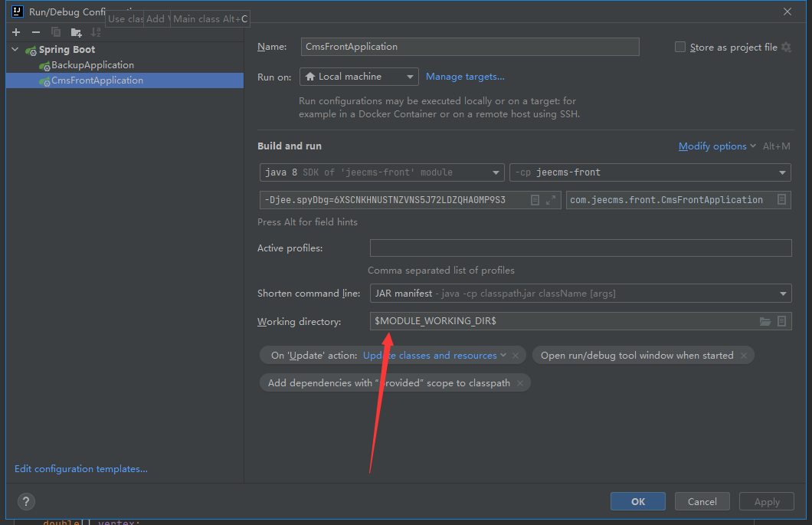The image size is (812, 525).
Task: Click the list icon in main class field
Action: pos(781,200)
